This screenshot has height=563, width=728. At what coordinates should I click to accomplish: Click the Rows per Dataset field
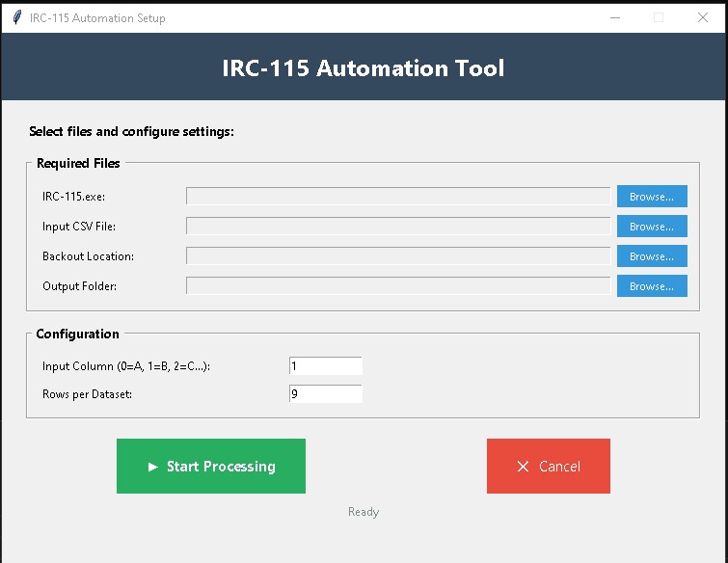tap(325, 394)
